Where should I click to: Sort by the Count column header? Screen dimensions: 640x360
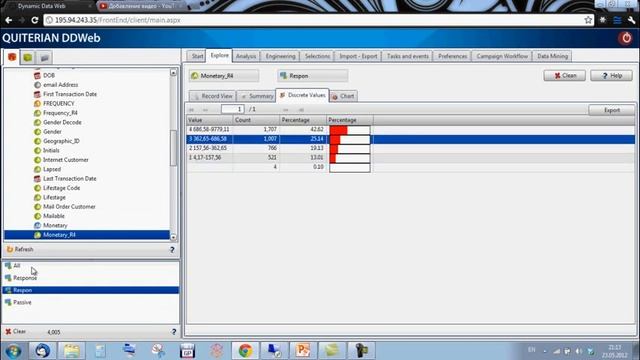256,120
